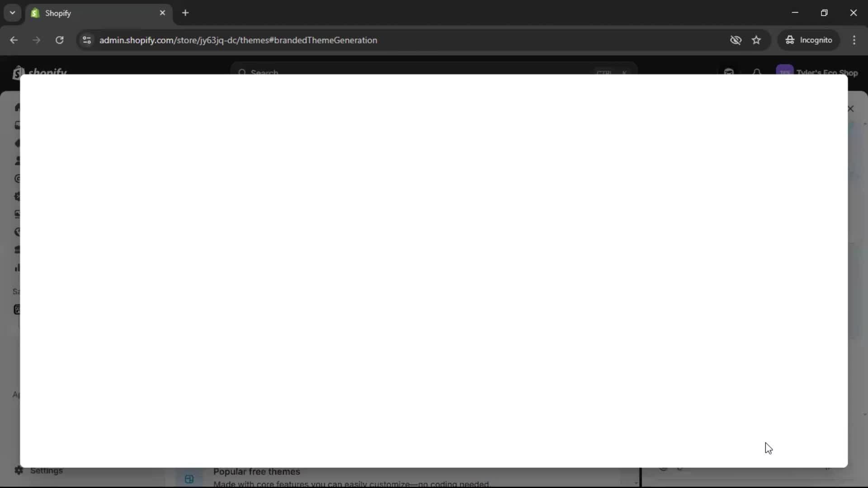Navigate back using the browser arrow
This screenshot has height=488, width=868.
(x=14, y=40)
